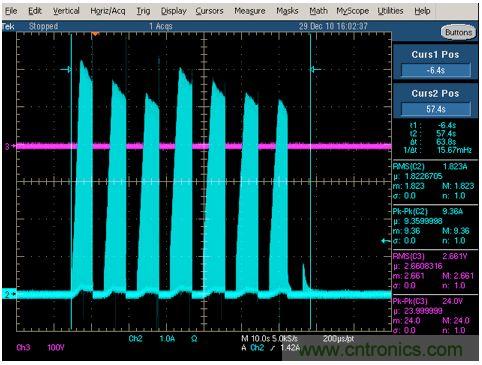Click the channel 3 magenta ground marker
The height and width of the screenshot is (365, 482).
coord(9,146)
